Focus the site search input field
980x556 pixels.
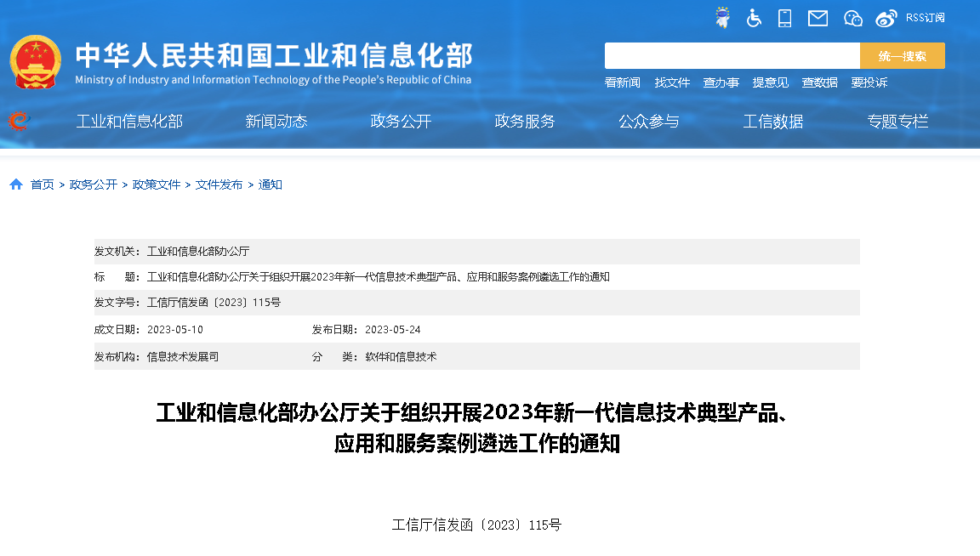pos(732,55)
